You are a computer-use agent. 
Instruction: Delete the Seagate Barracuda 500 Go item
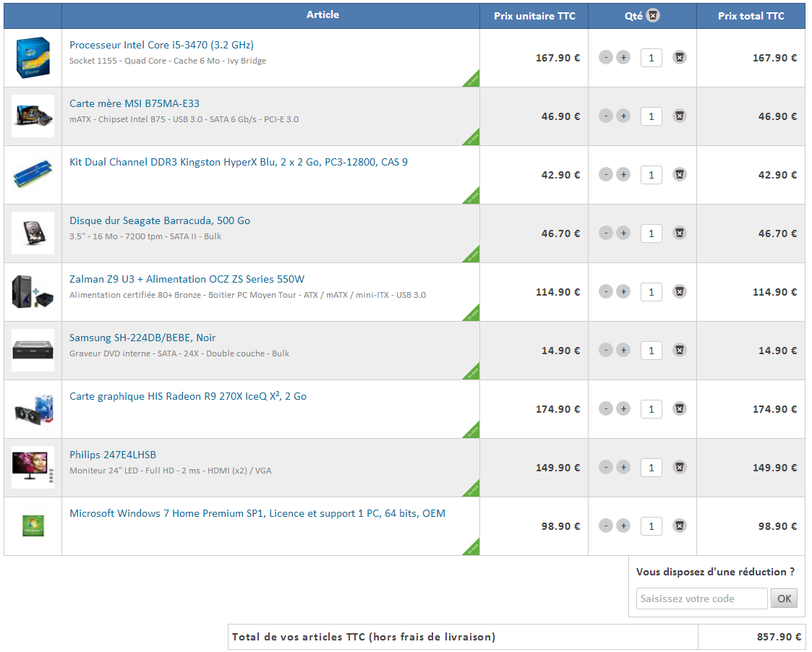pos(680,233)
